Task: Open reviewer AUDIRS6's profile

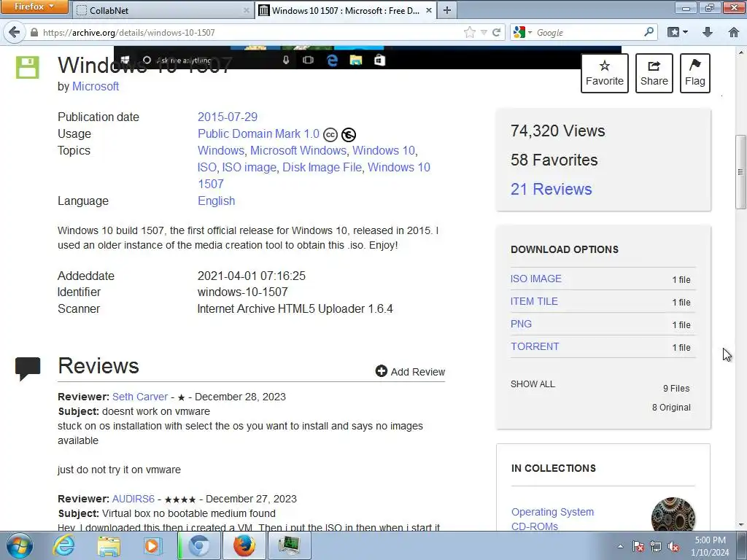Action: click(x=133, y=499)
